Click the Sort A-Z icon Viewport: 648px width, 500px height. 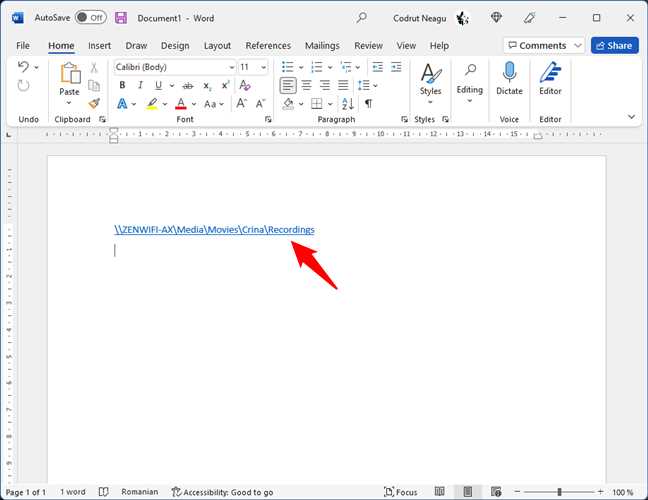click(348, 103)
